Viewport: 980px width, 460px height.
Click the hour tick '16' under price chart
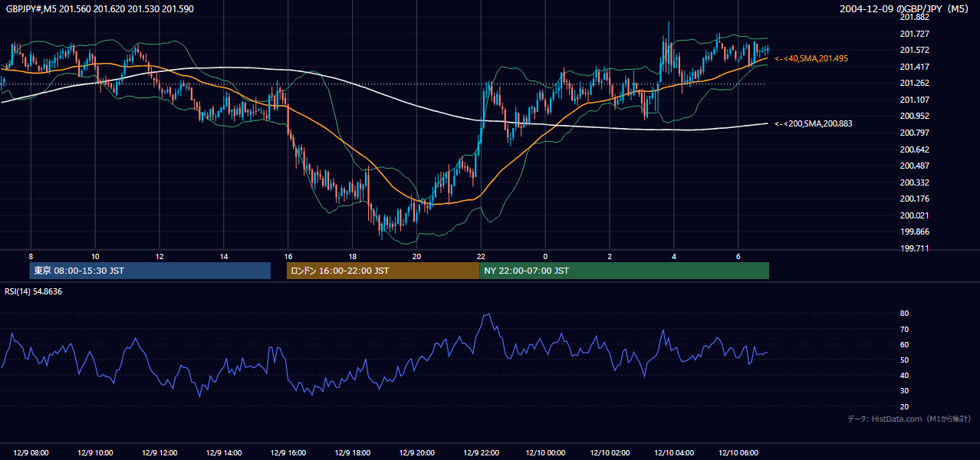pos(288,256)
